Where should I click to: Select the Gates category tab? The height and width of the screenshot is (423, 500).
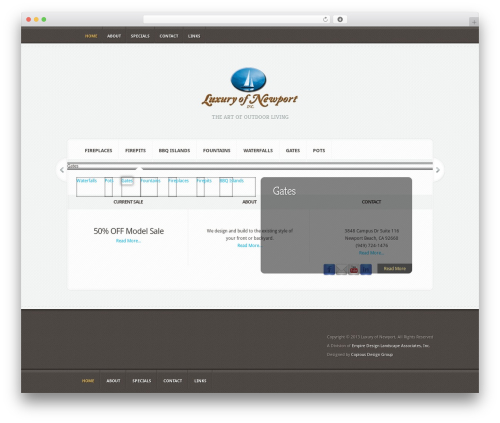293,150
